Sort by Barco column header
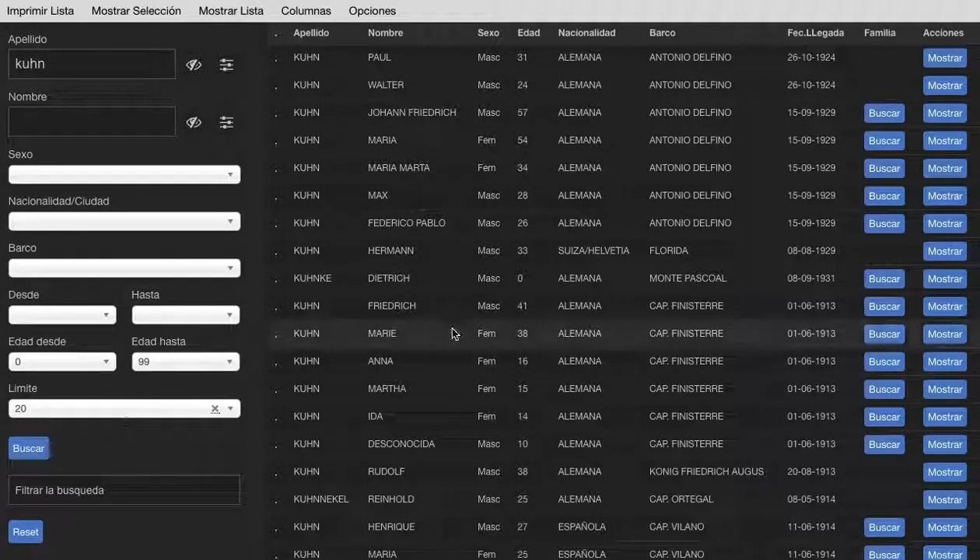The image size is (980, 560). coord(663,33)
